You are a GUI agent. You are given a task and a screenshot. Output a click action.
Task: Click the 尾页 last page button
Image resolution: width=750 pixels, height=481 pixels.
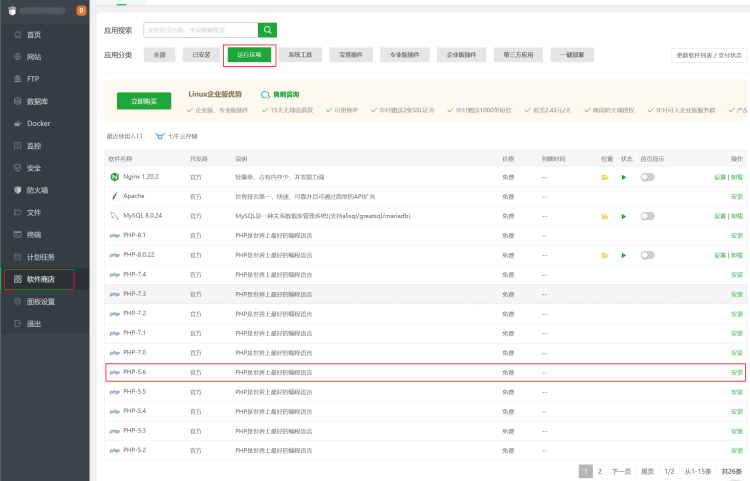[x=647, y=471]
